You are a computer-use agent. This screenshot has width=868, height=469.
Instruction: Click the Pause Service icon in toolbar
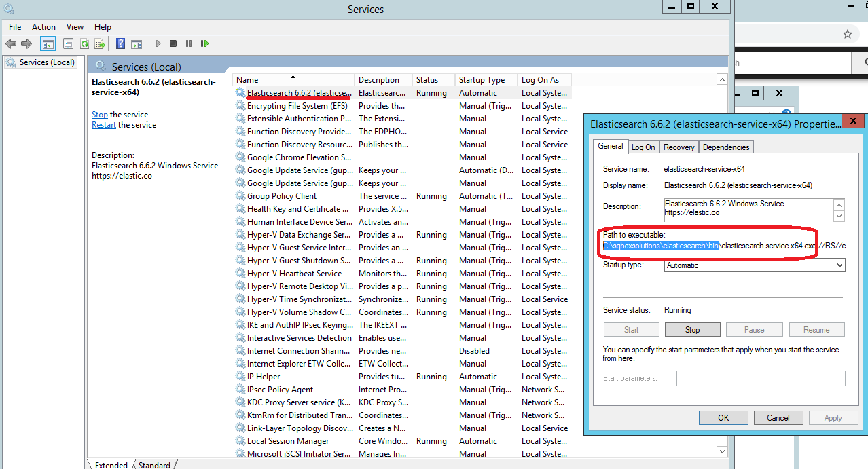pos(189,43)
